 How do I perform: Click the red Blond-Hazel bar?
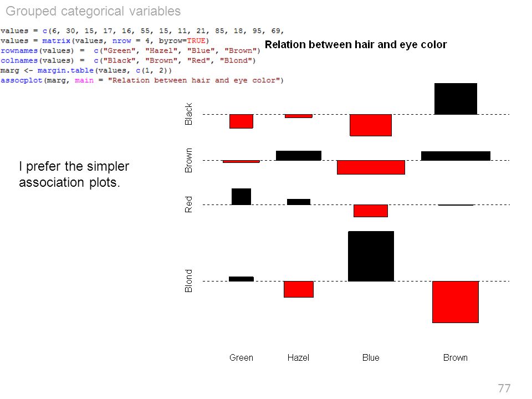[x=299, y=289]
